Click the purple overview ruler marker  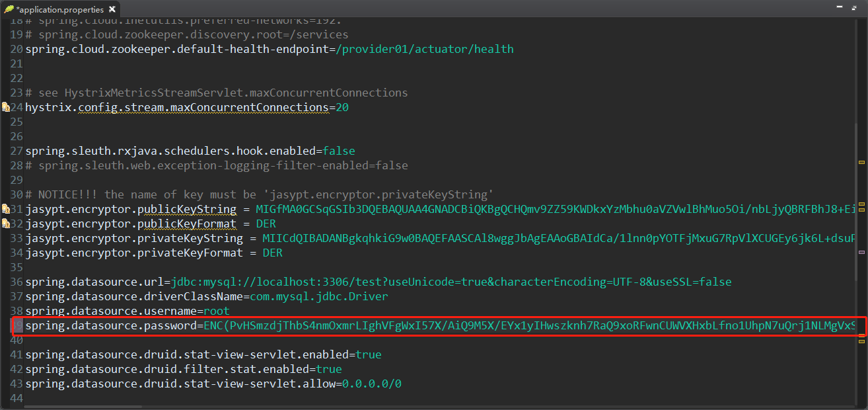[861, 253]
